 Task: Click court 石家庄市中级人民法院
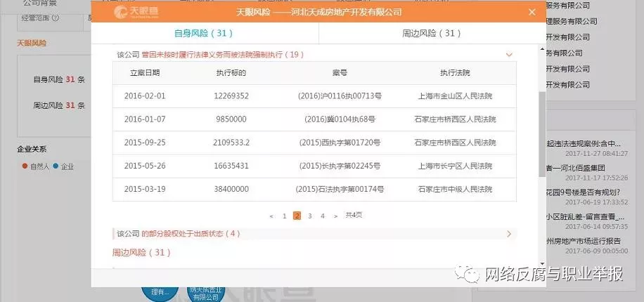pyautogui.click(x=455, y=189)
